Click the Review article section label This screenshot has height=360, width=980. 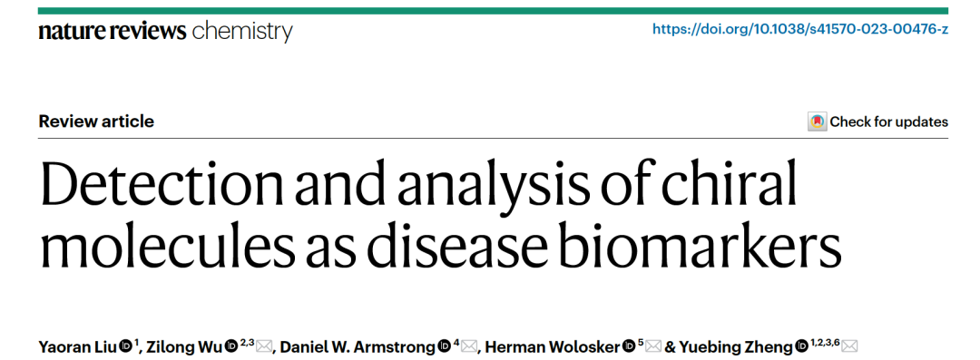[x=96, y=122]
